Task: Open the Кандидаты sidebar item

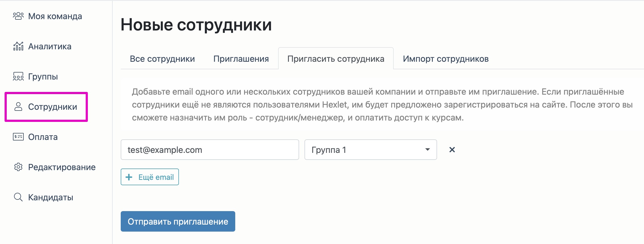Action: pyautogui.click(x=51, y=197)
